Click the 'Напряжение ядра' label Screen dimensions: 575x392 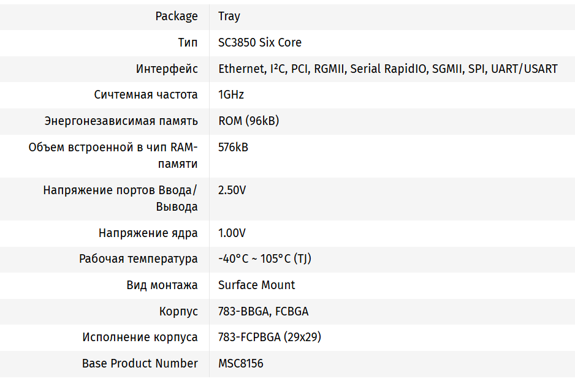coord(148,233)
